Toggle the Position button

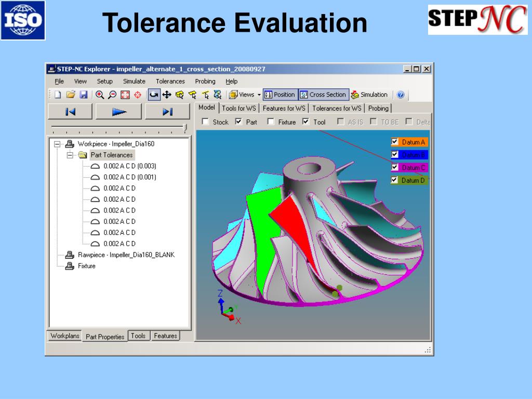point(280,95)
